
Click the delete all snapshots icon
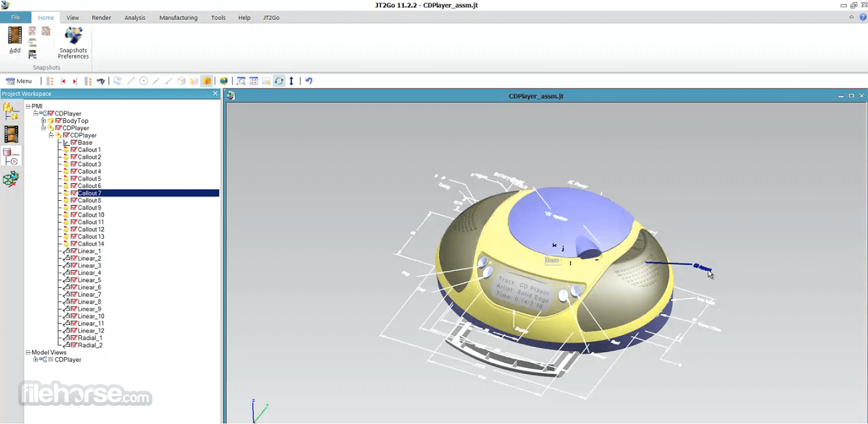coord(46,31)
